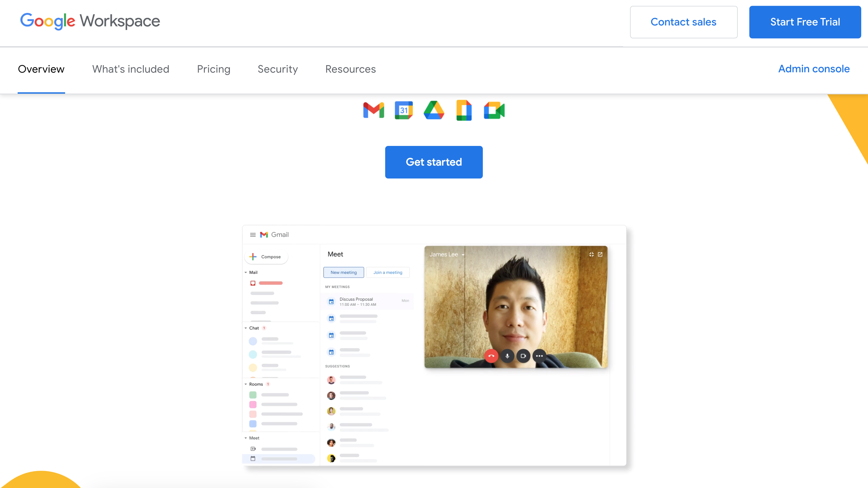
Task: Open more options in the video call
Action: click(x=539, y=356)
